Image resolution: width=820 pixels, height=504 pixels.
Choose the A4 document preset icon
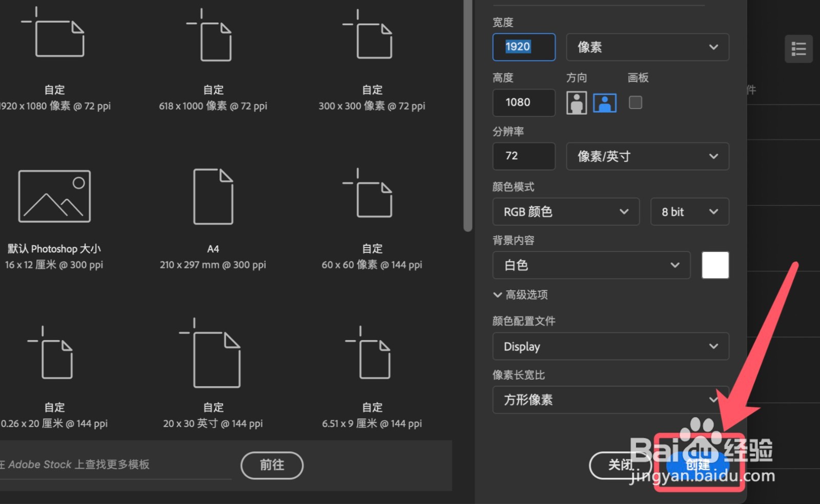pyautogui.click(x=213, y=196)
